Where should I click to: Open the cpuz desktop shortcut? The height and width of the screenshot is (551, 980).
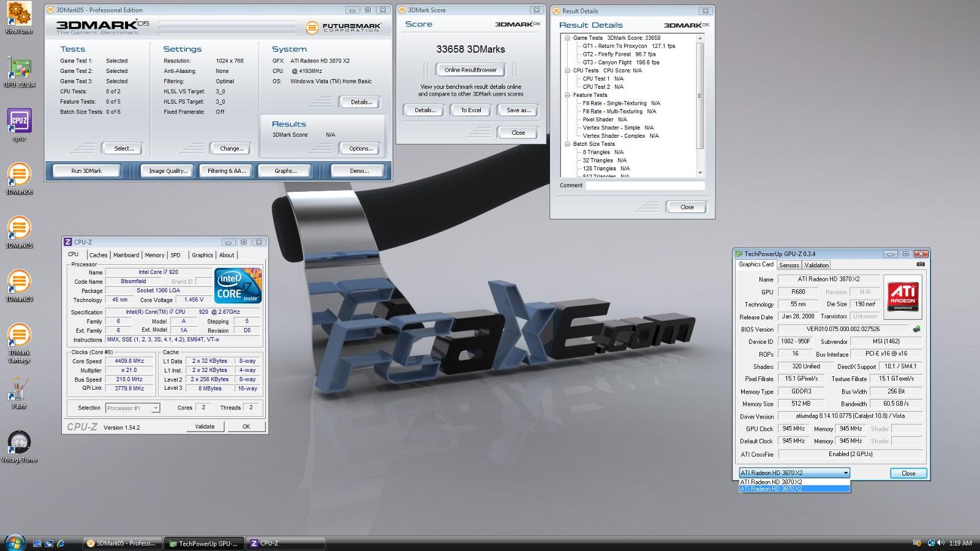coord(19,124)
